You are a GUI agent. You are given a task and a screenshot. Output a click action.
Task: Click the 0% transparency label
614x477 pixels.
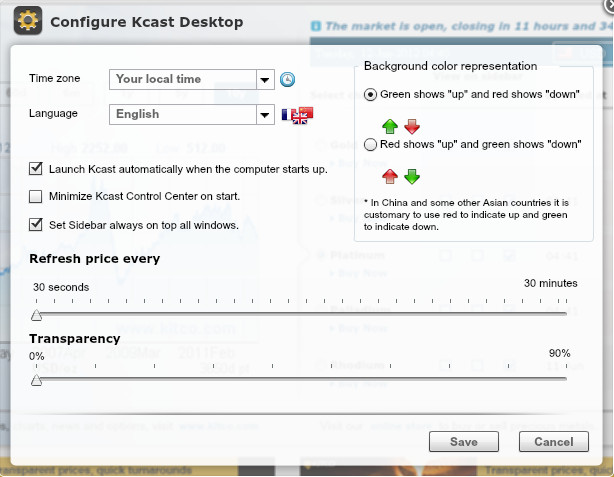tap(36, 356)
